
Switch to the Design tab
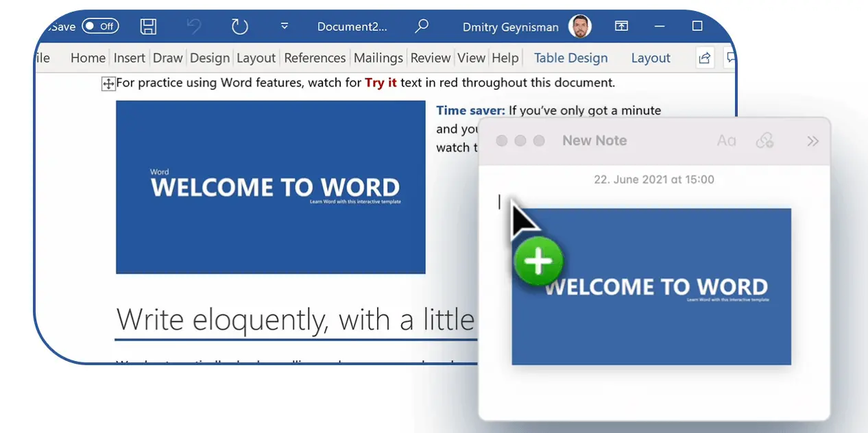(210, 58)
